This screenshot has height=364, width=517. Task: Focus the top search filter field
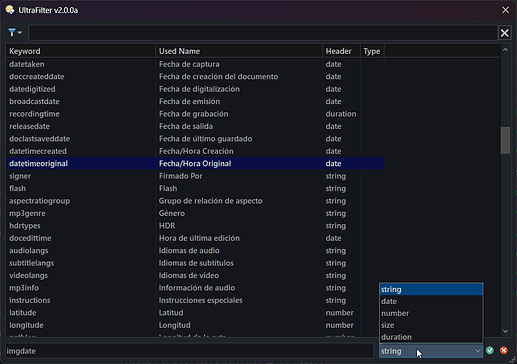263,33
